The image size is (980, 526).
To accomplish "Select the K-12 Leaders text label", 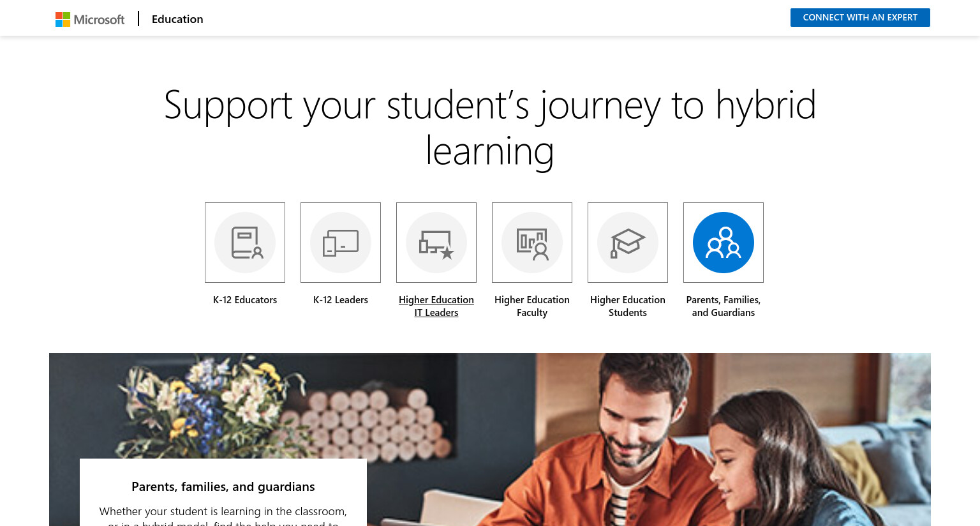I will [341, 299].
